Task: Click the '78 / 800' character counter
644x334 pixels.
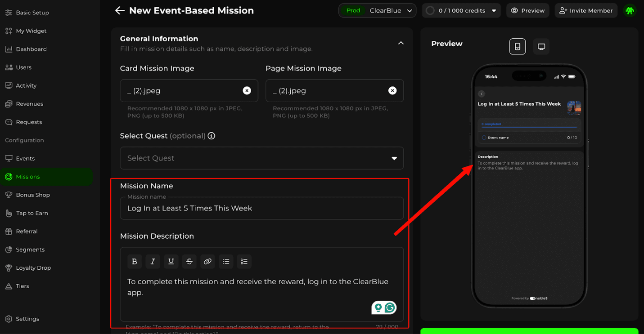Action: point(387,327)
